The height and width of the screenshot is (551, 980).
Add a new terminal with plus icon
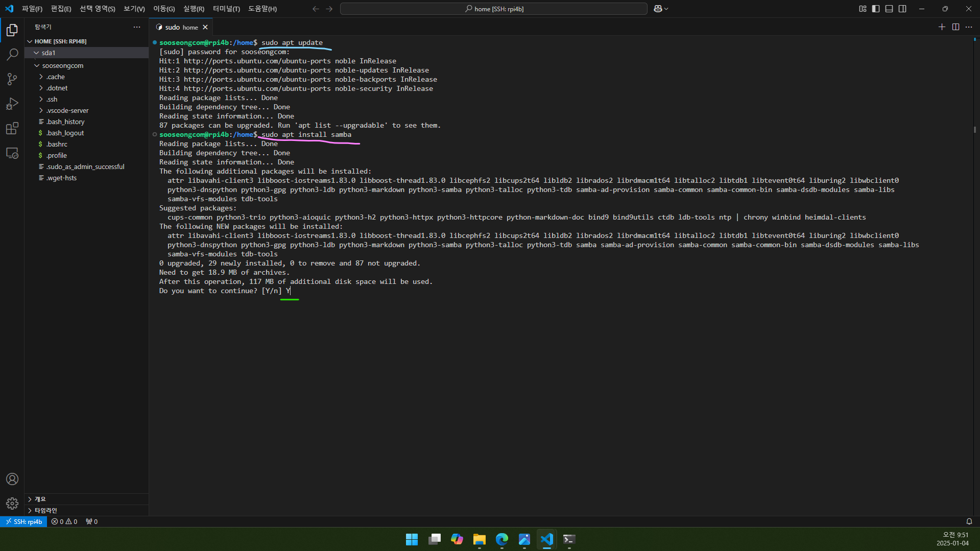pyautogui.click(x=942, y=27)
